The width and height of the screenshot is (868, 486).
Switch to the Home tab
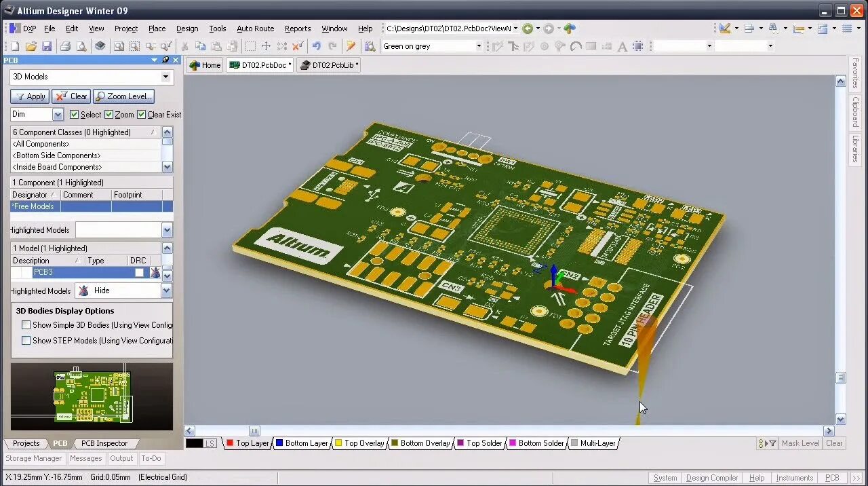[205, 65]
